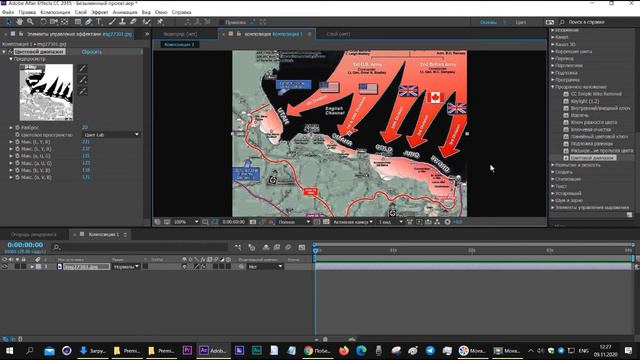Select the Pen tool
Image resolution: width=640 pixels, height=360 pixels.
pos(89,22)
